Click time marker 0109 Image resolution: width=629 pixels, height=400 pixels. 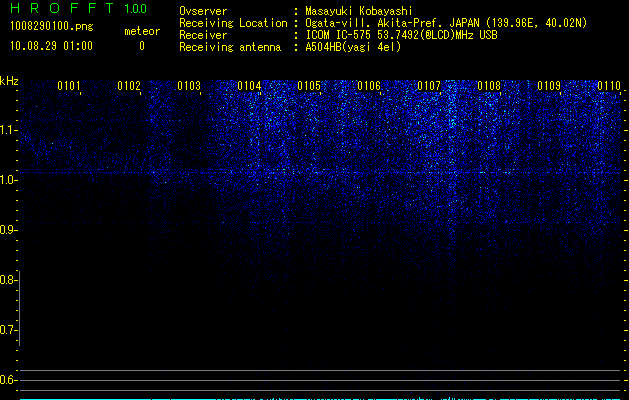[549, 86]
